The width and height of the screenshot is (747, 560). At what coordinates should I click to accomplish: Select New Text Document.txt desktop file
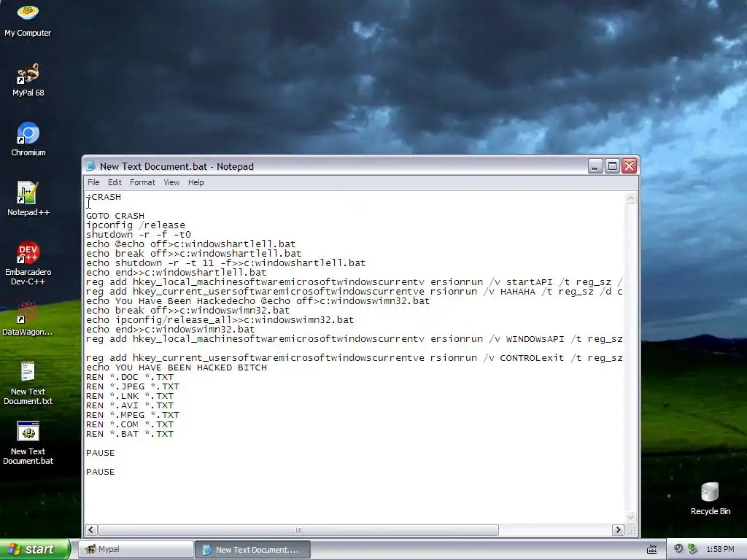(28, 384)
